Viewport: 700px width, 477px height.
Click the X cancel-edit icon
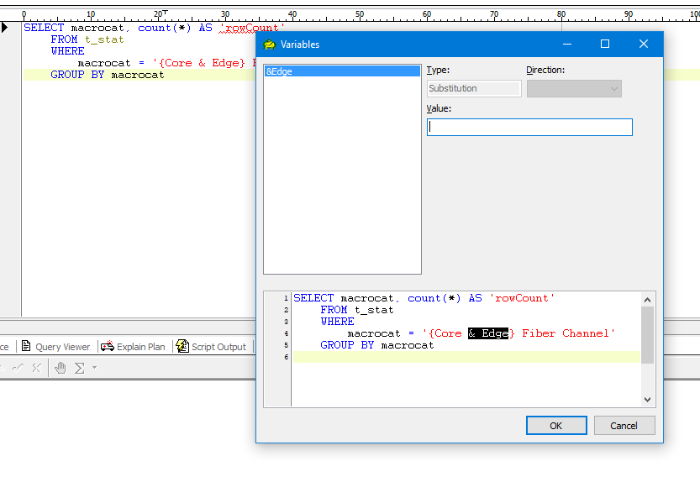(37, 368)
